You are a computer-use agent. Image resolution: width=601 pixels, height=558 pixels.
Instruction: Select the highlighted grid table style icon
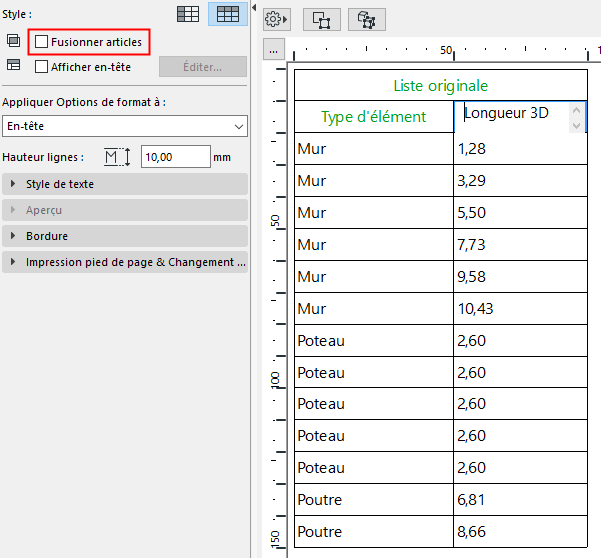click(x=227, y=14)
